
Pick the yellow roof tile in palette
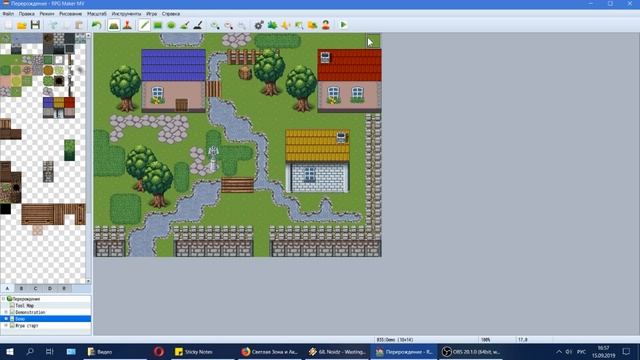point(59,102)
